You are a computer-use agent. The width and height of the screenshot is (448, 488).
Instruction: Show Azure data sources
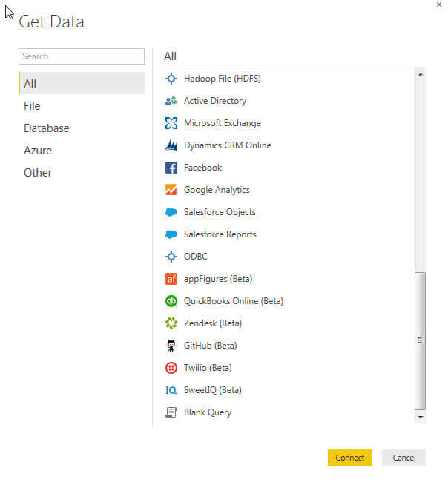pyautogui.click(x=38, y=151)
